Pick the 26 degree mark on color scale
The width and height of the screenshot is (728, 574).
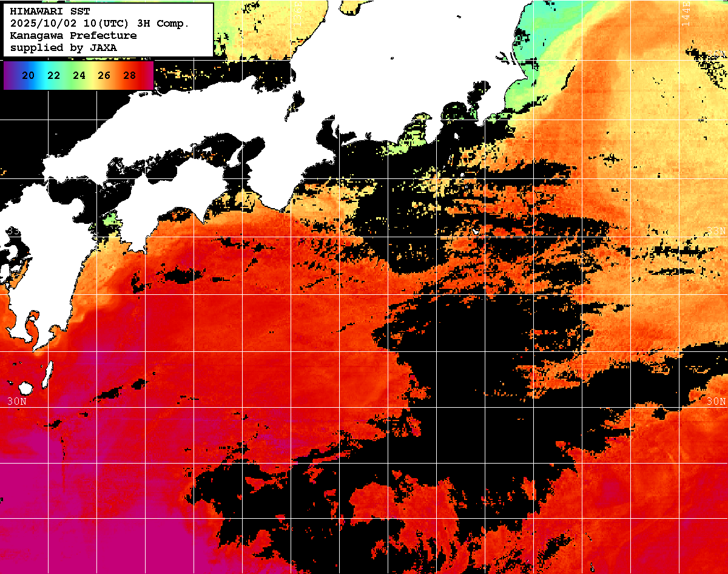click(104, 76)
